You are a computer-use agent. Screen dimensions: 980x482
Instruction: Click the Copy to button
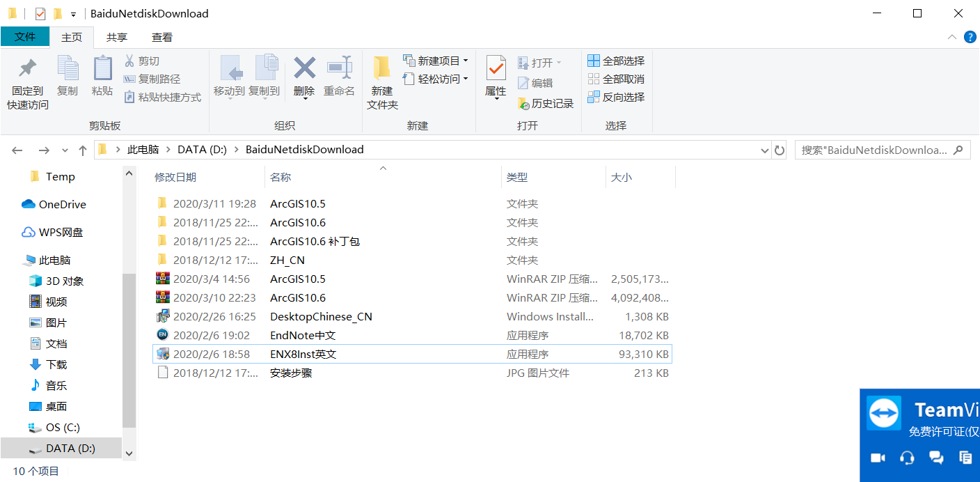[x=264, y=77]
